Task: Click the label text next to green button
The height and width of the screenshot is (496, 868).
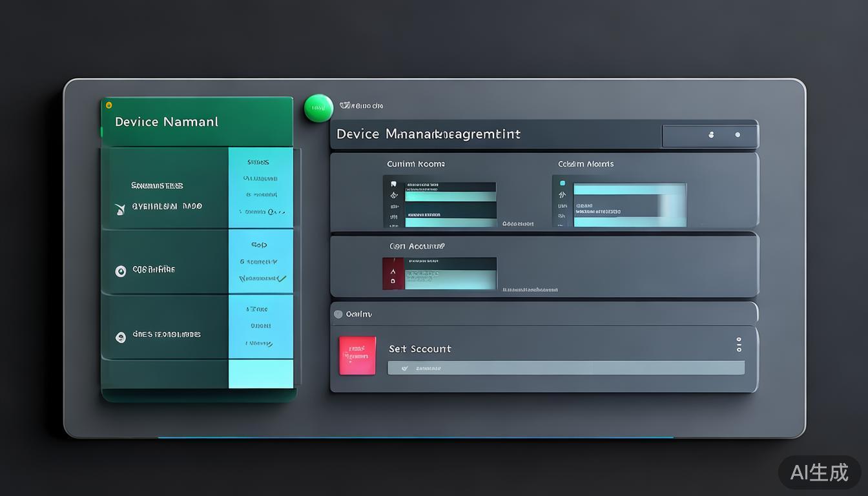Action: pos(362,105)
